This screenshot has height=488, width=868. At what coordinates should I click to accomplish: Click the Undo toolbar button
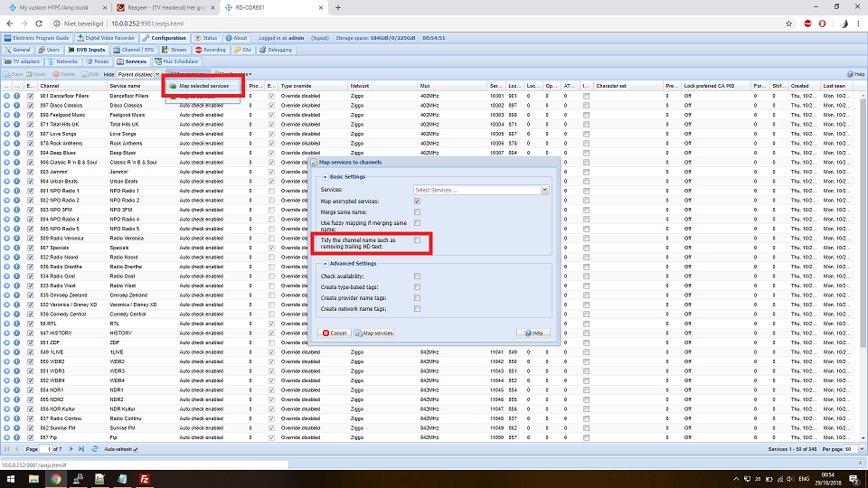[36, 74]
